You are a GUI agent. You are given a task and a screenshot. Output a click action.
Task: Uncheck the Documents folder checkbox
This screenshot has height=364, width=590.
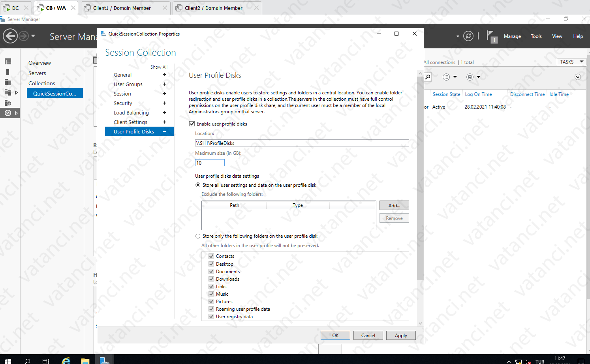211,271
